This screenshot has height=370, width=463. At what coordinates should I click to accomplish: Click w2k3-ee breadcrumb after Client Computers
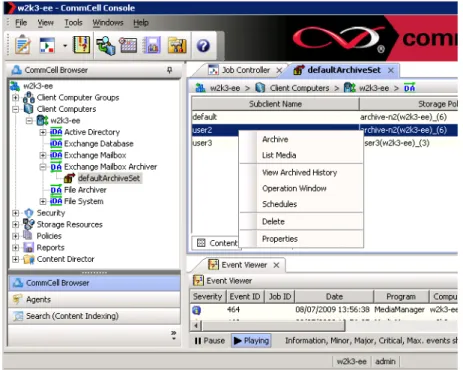pyautogui.click(x=374, y=88)
